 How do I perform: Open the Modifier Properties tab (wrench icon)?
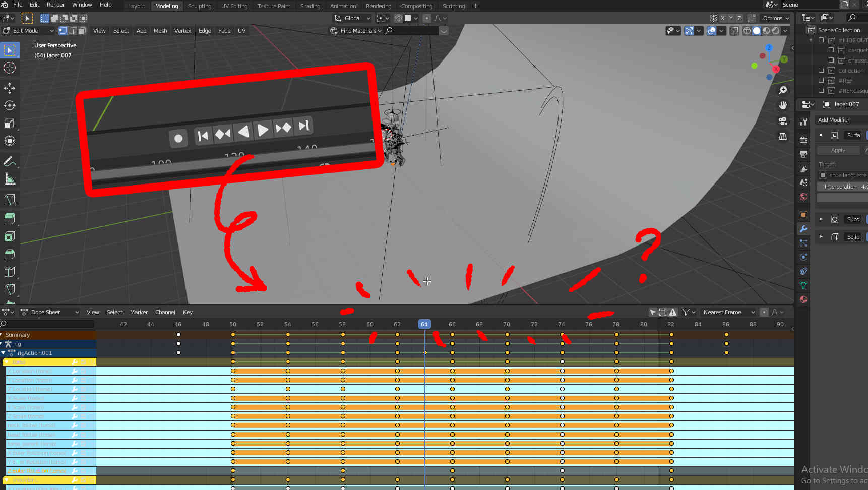coord(803,229)
